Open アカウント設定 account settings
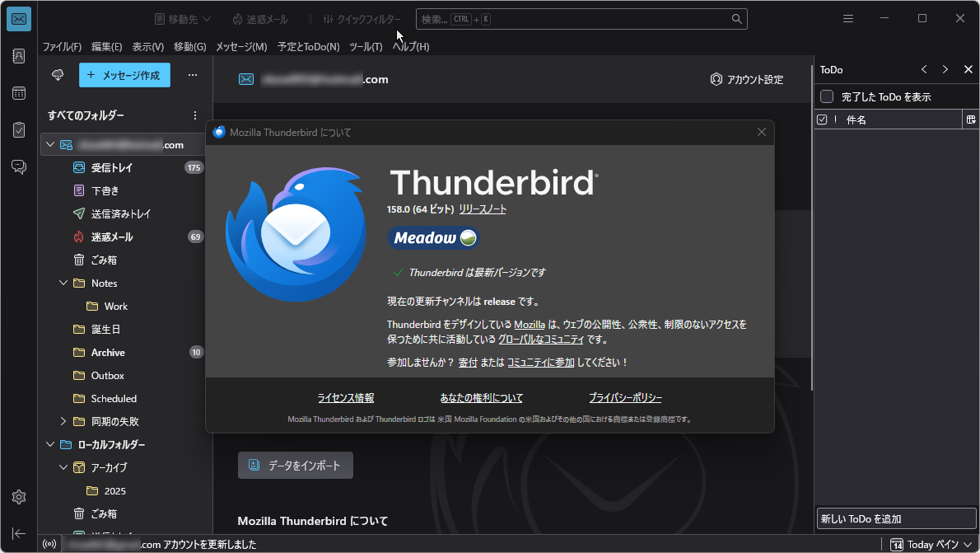980x553 pixels. [x=747, y=79]
